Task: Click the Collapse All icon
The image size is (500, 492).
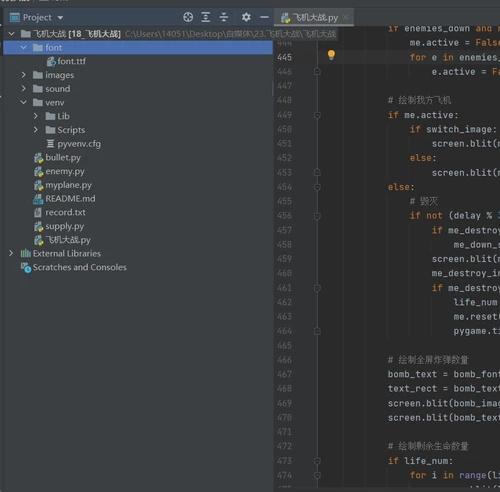Action: pos(224,17)
